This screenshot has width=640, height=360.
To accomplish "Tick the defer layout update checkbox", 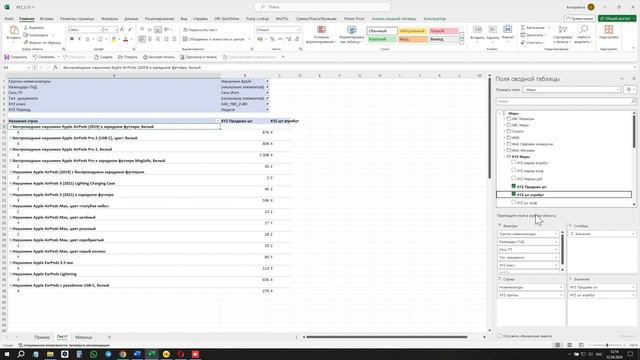I will [x=500, y=336].
